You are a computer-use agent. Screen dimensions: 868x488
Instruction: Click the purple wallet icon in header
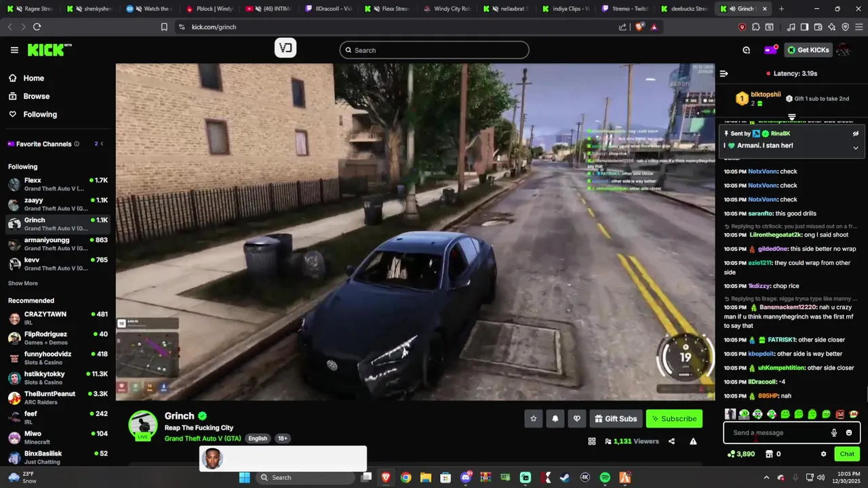point(770,49)
